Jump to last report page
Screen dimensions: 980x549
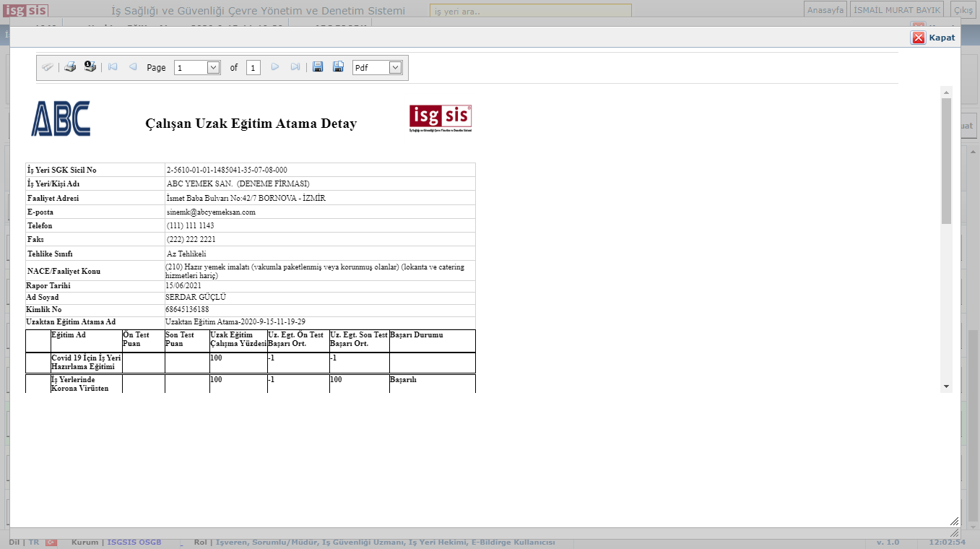click(295, 67)
